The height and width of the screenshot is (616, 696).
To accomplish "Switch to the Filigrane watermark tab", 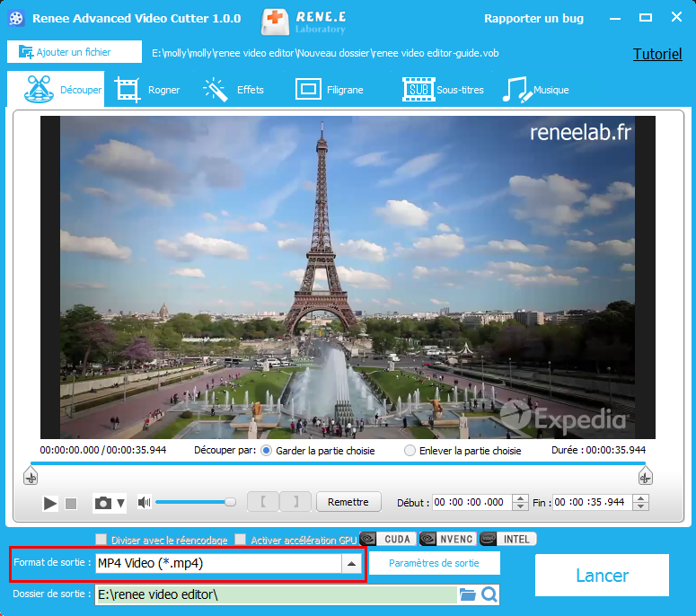I will pos(330,90).
